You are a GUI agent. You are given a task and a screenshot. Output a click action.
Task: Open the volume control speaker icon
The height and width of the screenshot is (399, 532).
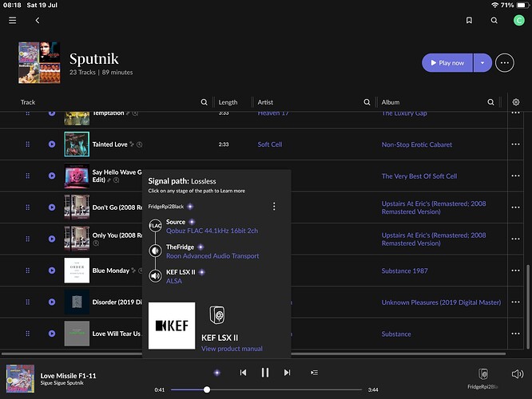click(517, 373)
